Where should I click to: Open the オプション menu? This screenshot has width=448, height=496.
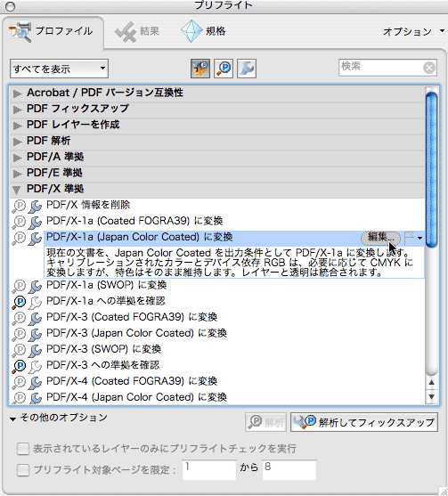413,32
